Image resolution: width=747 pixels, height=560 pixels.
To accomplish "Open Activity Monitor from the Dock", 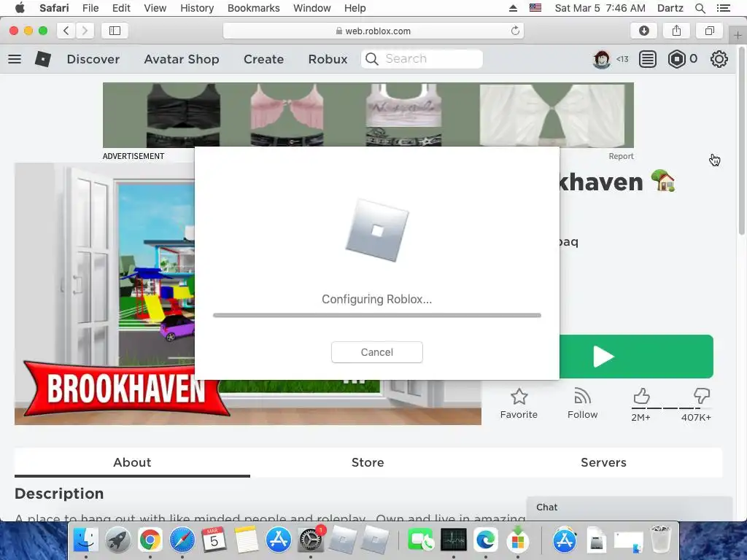I will (454, 540).
